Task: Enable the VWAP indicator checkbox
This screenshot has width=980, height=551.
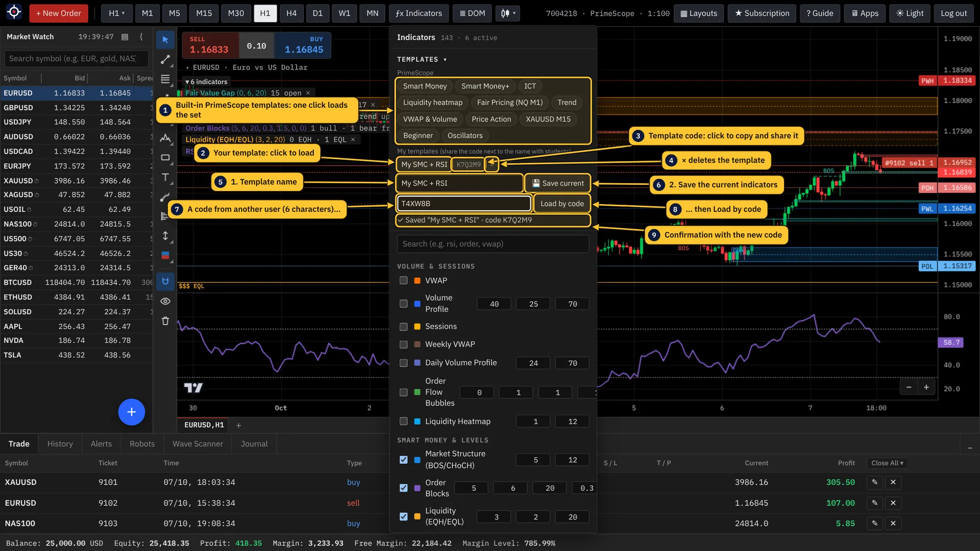Action: [x=403, y=281]
